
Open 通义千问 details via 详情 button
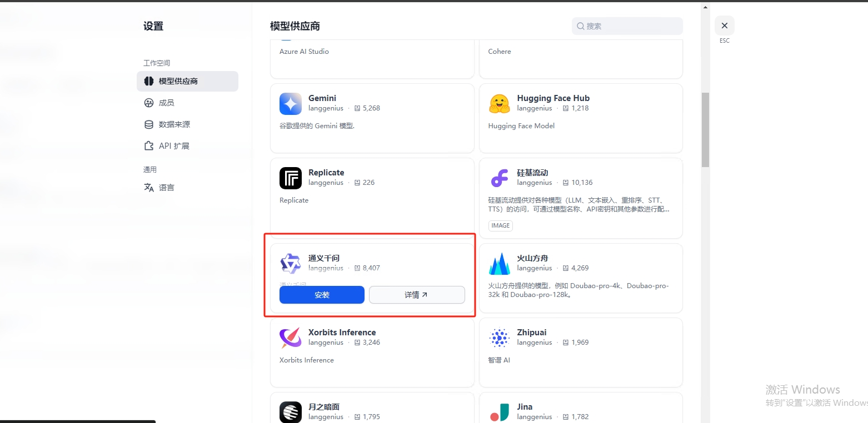click(417, 295)
